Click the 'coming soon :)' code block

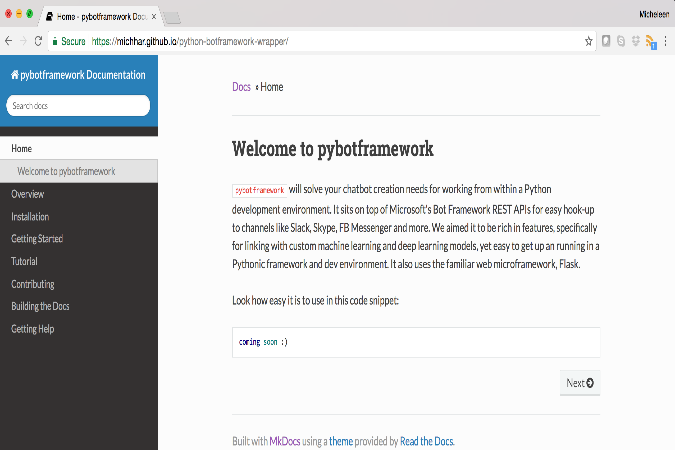tap(416, 342)
